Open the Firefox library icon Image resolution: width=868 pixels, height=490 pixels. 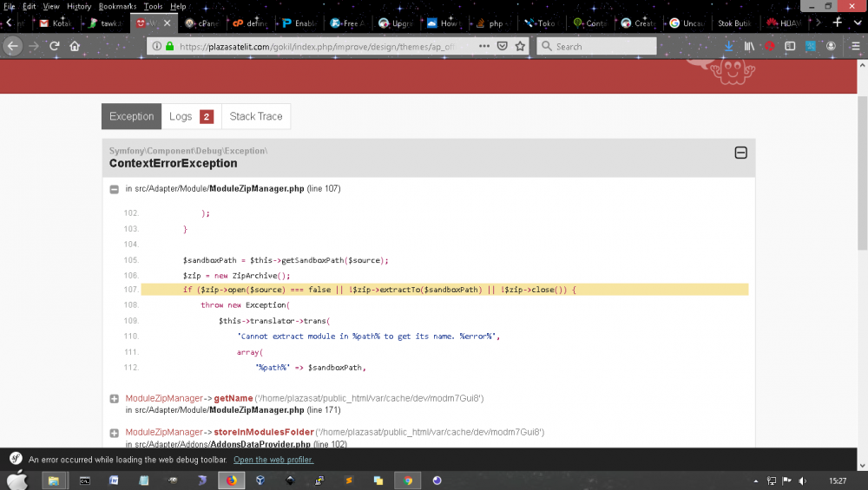[749, 46]
